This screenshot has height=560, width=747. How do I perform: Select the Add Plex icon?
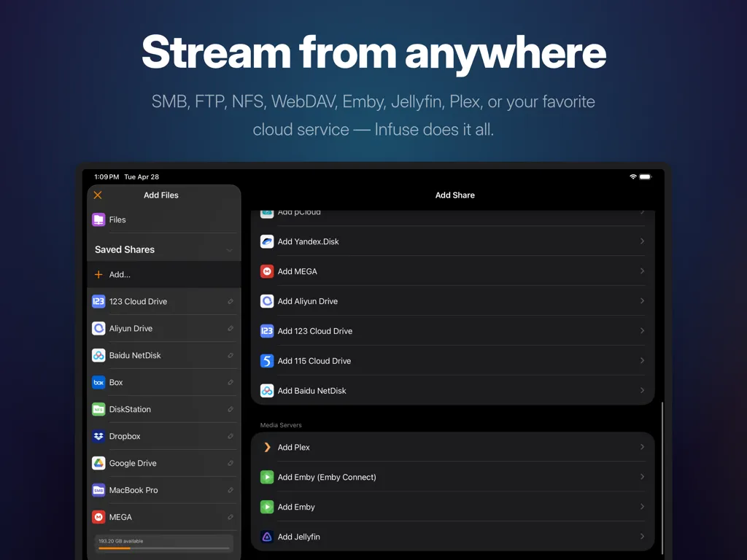pyautogui.click(x=267, y=447)
